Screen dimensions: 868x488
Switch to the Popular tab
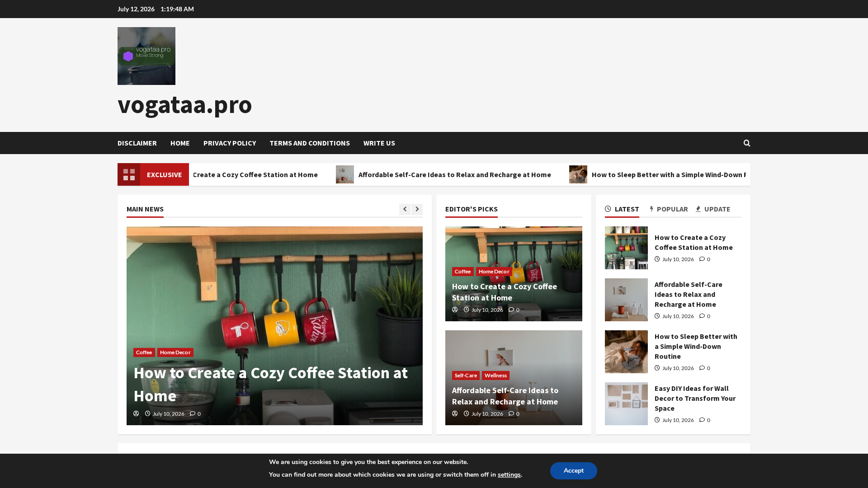[669, 209]
